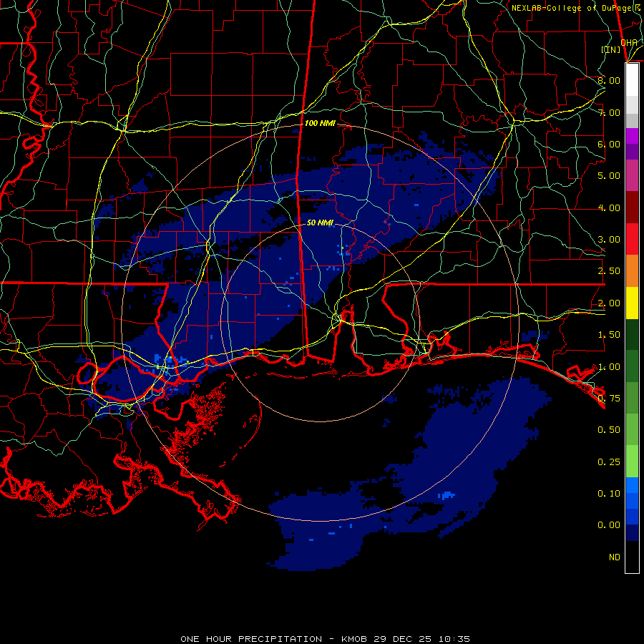Select the 2.00 legend value
Viewport: 644px width, 644px height.
609,303
